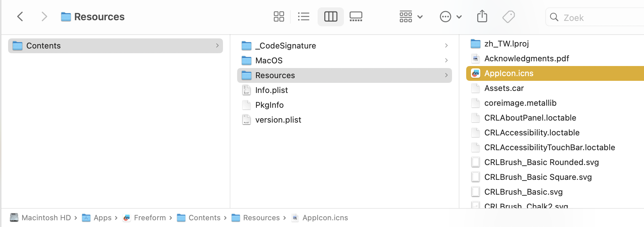The image size is (644, 227).
Task: Open the MacOS folder
Action: [x=269, y=61]
